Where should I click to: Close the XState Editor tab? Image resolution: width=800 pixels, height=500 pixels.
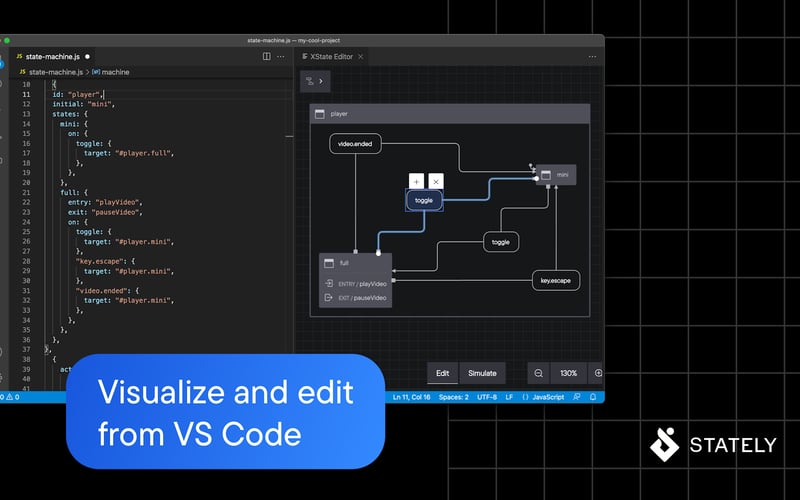point(360,57)
